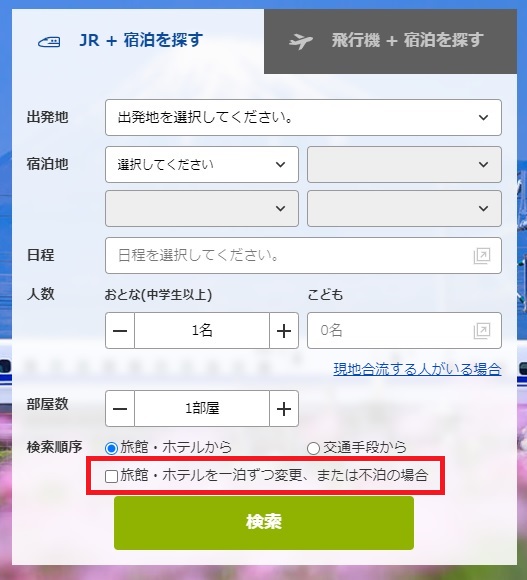Click the bullet train icon
This screenshot has width=527, height=580.
(49, 42)
